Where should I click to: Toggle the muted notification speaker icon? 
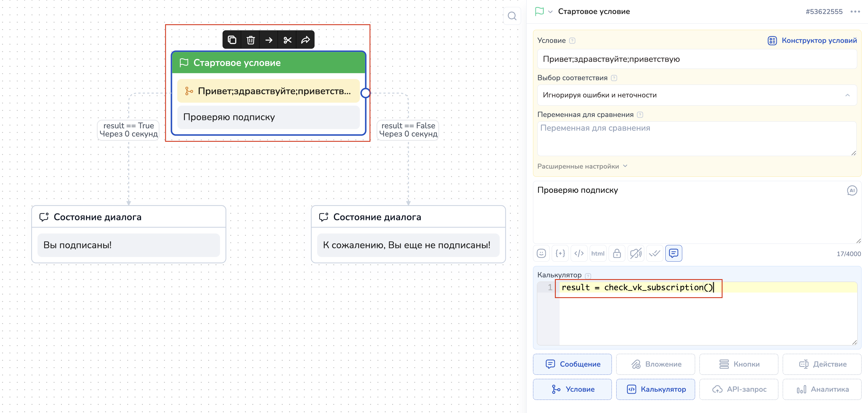[636, 253]
